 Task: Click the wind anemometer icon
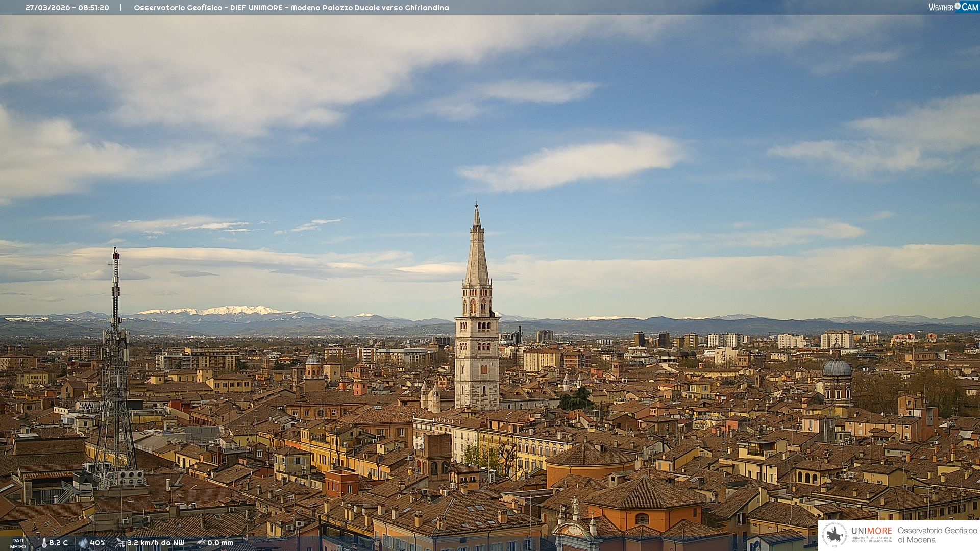pyautogui.click(x=120, y=543)
